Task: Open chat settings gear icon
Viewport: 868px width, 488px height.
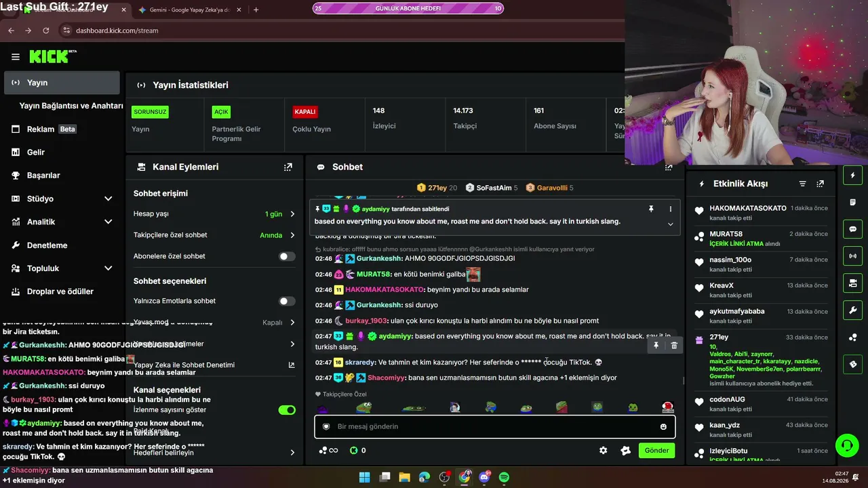Action: pos(603,451)
